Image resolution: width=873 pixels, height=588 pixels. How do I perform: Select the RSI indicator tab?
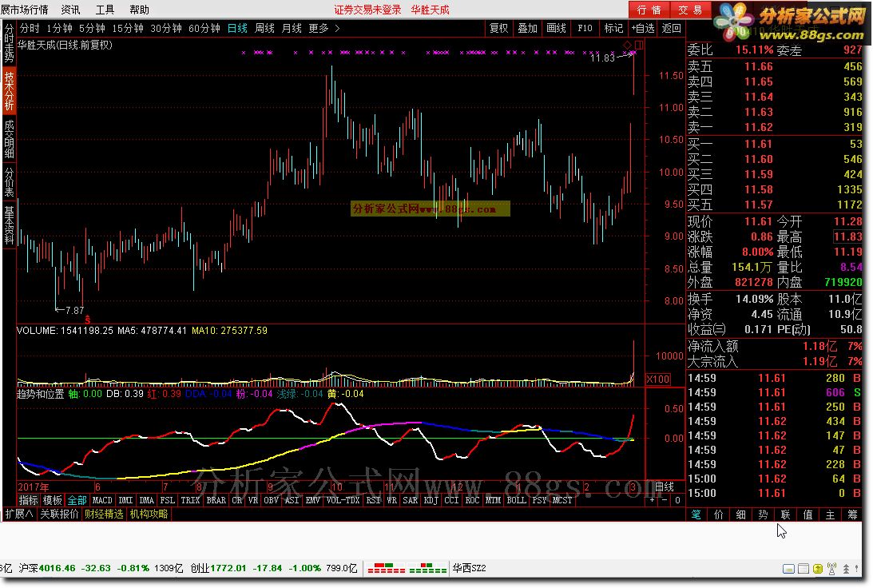tap(373, 500)
